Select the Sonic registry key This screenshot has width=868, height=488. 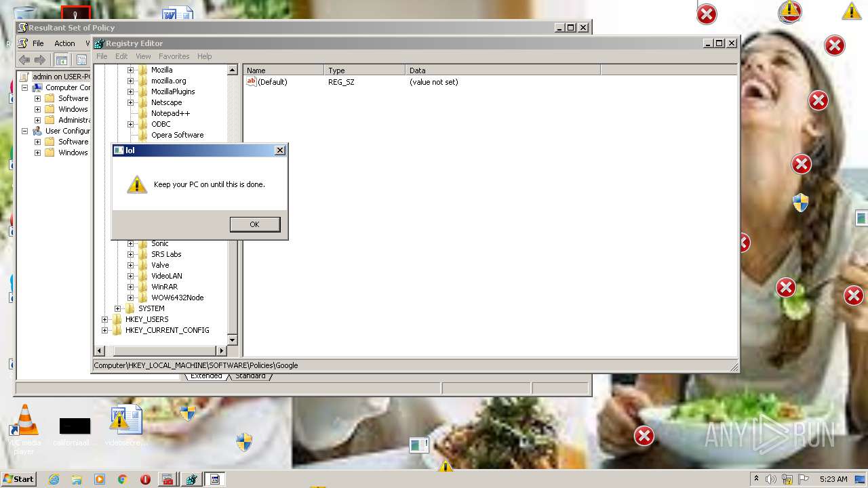click(x=160, y=243)
